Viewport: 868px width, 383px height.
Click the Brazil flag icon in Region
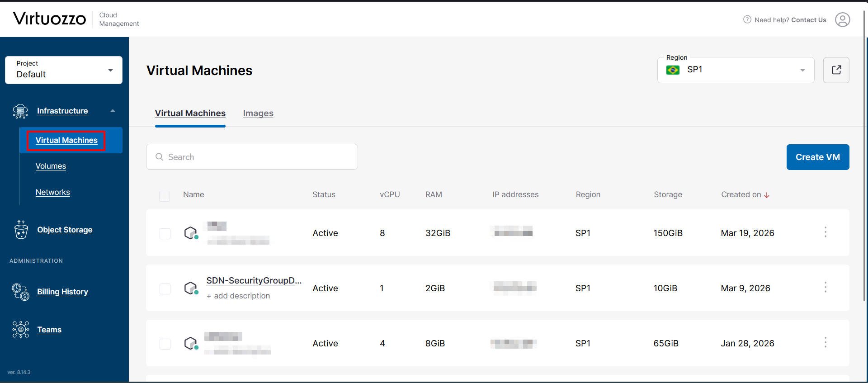(x=673, y=70)
